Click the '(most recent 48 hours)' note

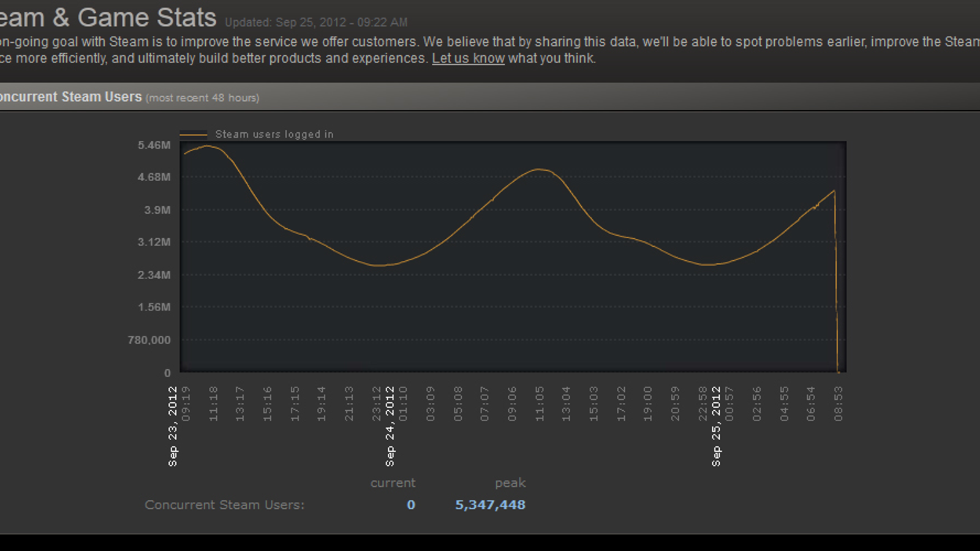click(x=202, y=98)
